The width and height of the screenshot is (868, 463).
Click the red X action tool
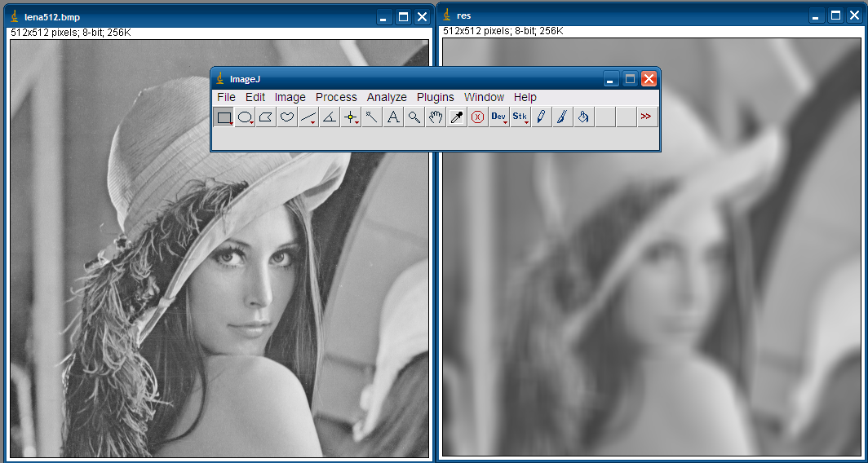pos(478,117)
